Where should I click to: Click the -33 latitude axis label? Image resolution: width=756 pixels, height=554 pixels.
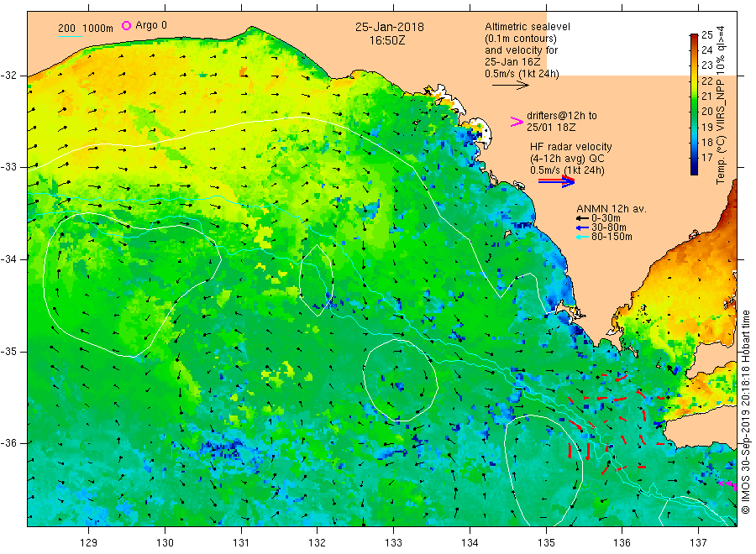point(8,167)
